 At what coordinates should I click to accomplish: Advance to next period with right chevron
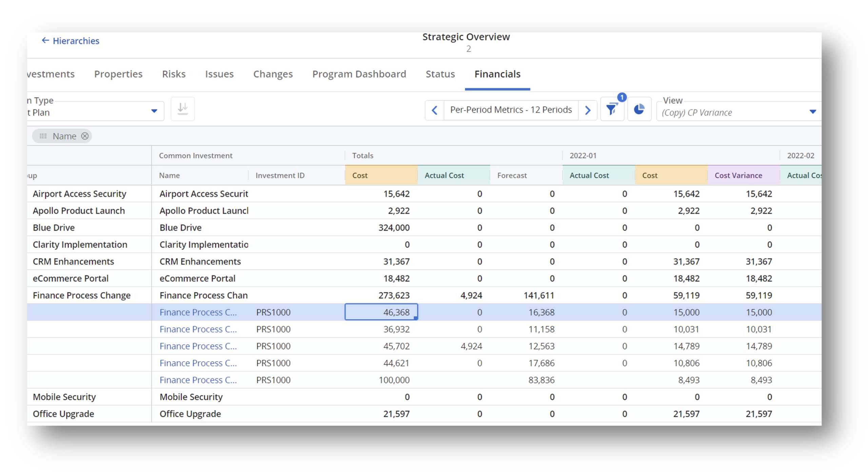[x=588, y=110]
